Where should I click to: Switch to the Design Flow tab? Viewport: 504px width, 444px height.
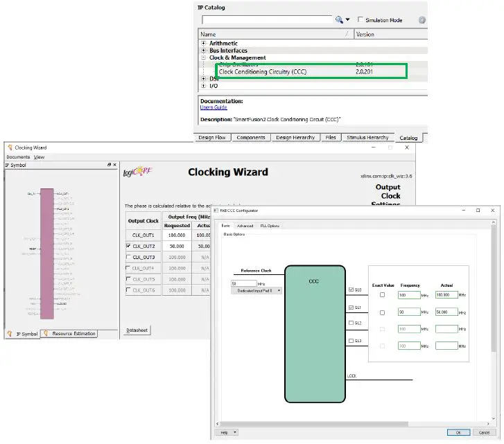212,137
